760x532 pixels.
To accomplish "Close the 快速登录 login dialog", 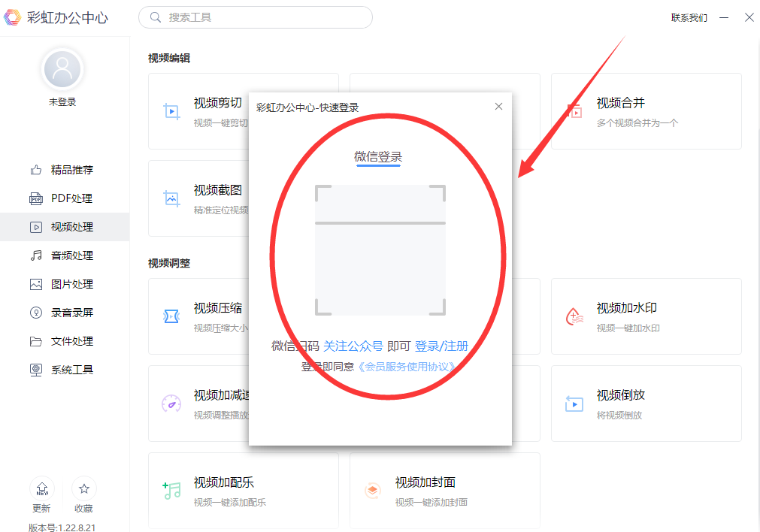I will point(498,107).
